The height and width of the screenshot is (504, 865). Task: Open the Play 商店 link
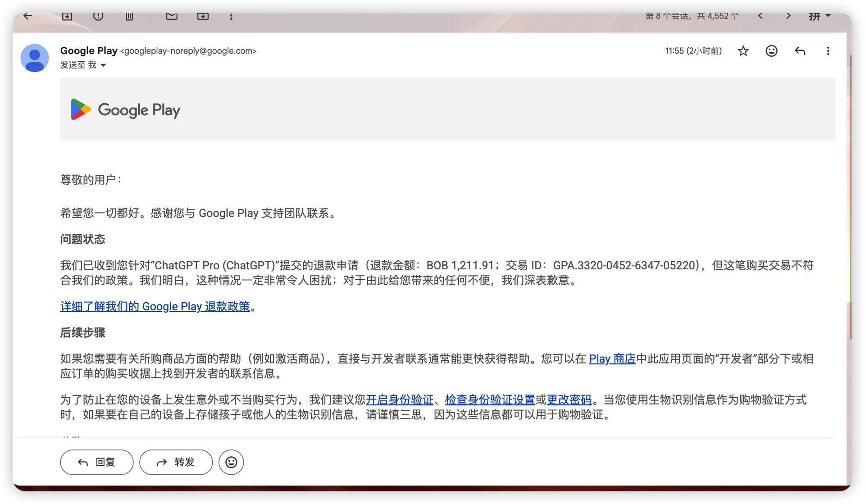[612, 359]
